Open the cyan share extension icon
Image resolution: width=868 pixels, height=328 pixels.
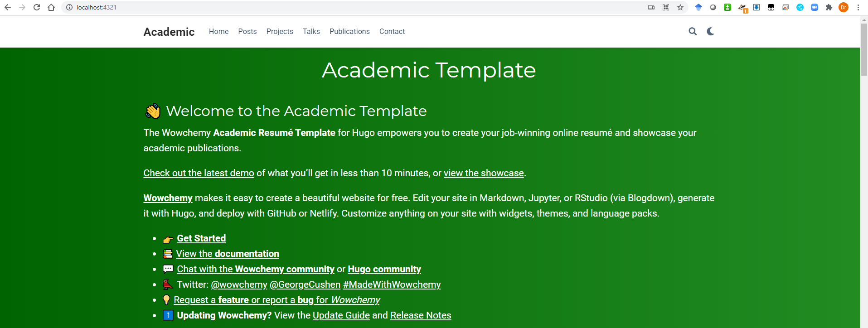click(x=800, y=7)
